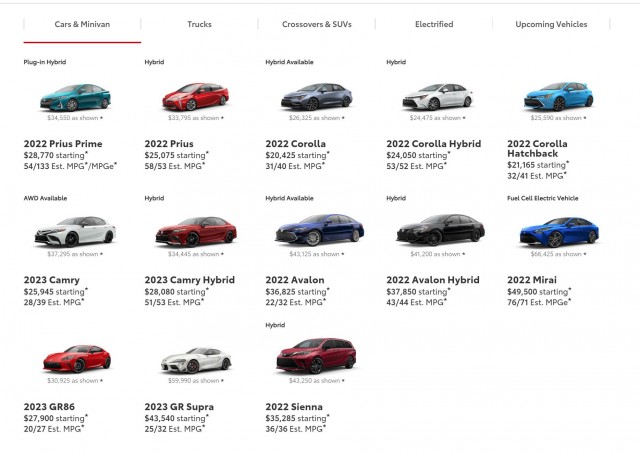Viewport: 640px width, 453px height.
Task: Click the $37,295 as shown price note
Action: click(75, 254)
